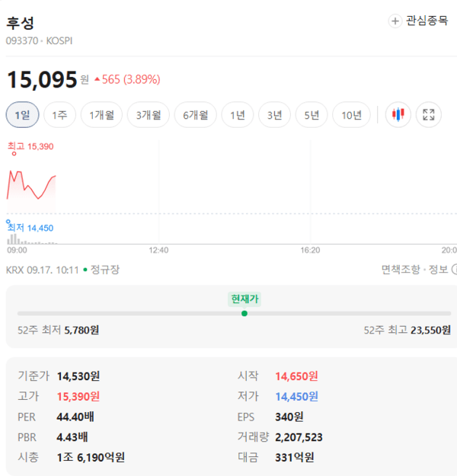
Task: Open the 면책조항 disclaimer link
Action: point(401,270)
